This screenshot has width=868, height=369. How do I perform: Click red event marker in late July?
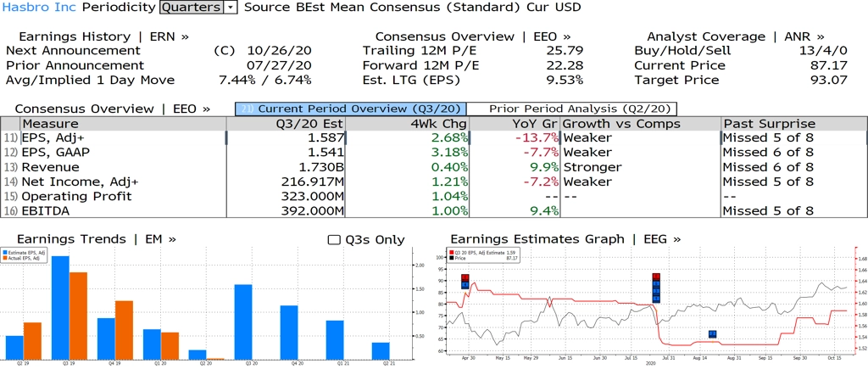click(657, 277)
